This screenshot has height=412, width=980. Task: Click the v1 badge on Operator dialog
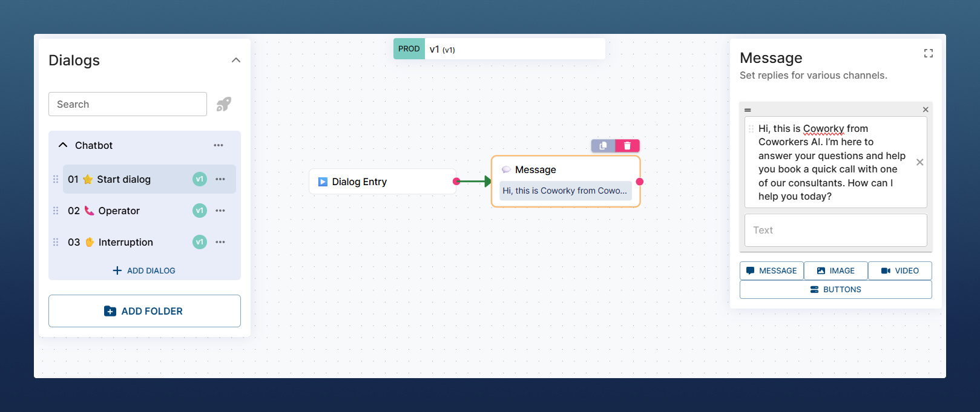pyautogui.click(x=200, y=211)
